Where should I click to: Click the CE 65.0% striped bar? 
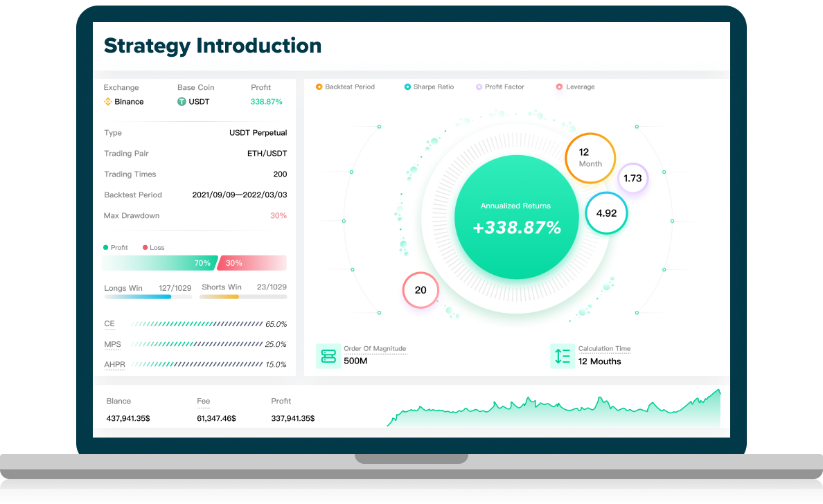point(197,324)
